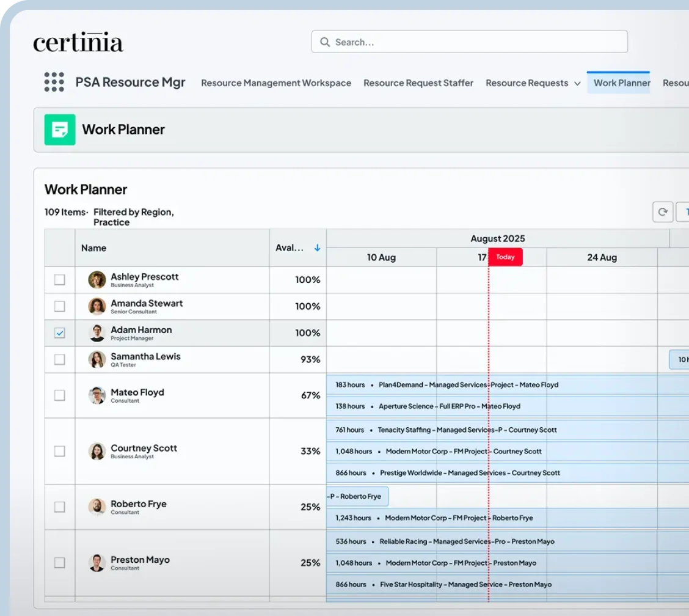
Task: Uncheck the Adam Harmon checkbox
Action: pyautogui.click(x=59, y=333)
